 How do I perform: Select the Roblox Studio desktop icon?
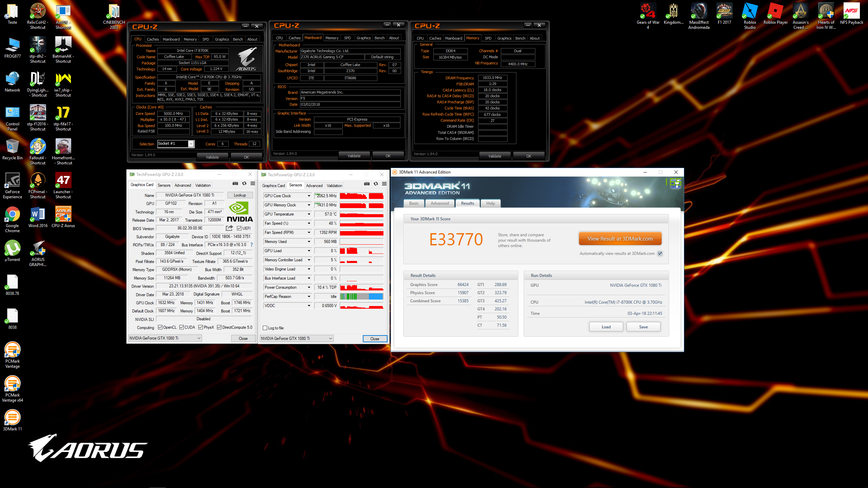[750, 16]
